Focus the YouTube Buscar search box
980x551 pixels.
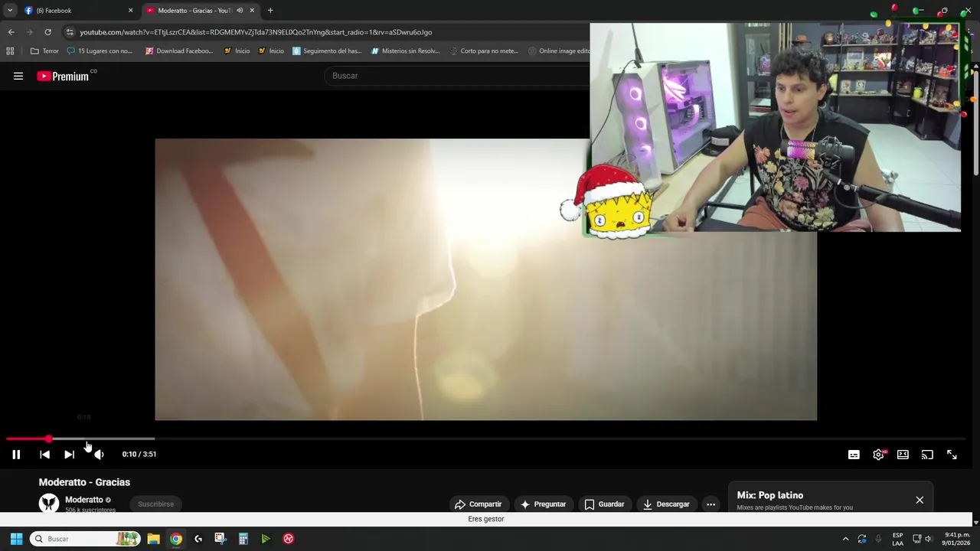pyautogui.click(x=458, y=76)
